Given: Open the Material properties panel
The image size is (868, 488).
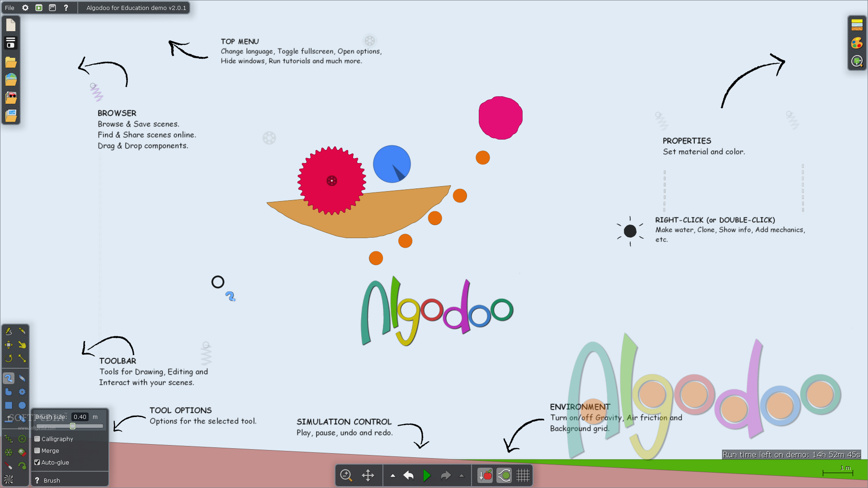Looking at the screenshot, I should [x=857, y=25].
